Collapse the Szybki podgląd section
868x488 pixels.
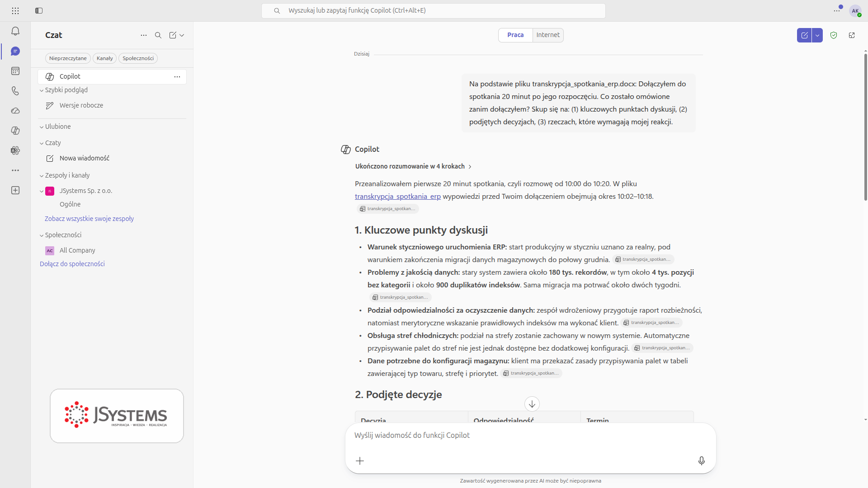[42, 90]
